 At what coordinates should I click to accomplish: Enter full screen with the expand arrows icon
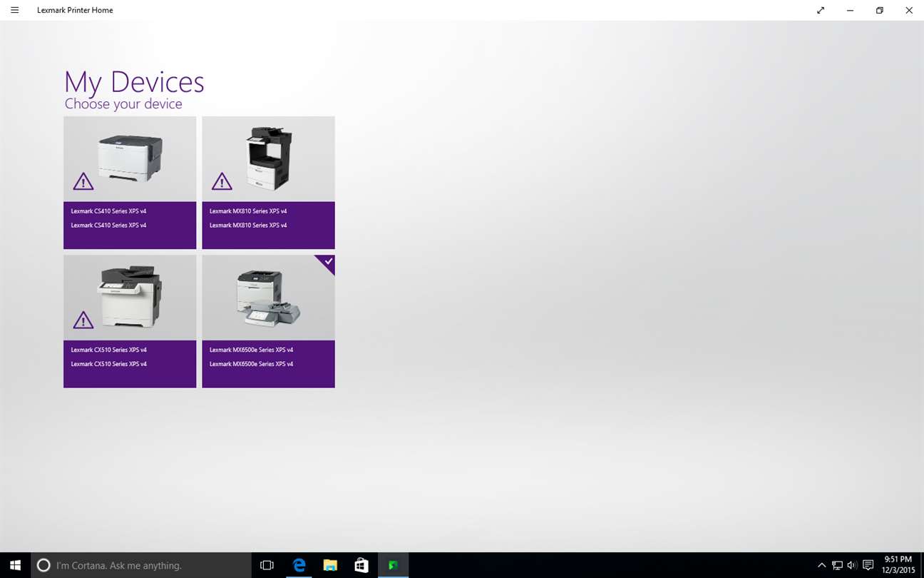tap(821, 10)
